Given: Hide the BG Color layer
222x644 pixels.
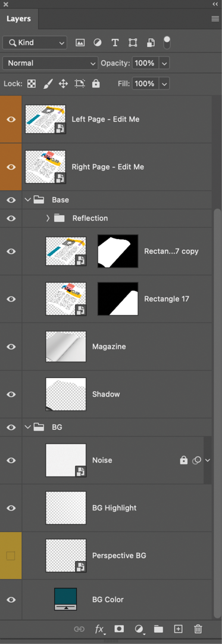Looking at the screenshot, I should click(x=11, y=600).
